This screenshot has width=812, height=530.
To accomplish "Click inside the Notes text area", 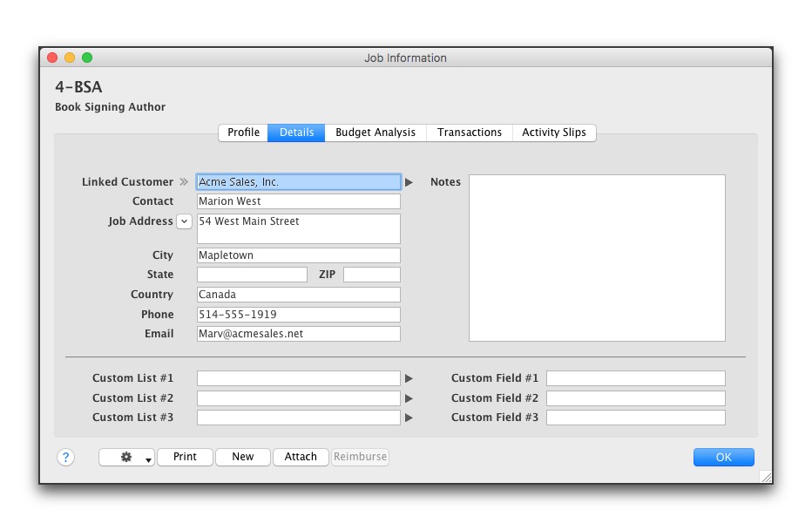I will pyautogui.click(x=597, y=258).
